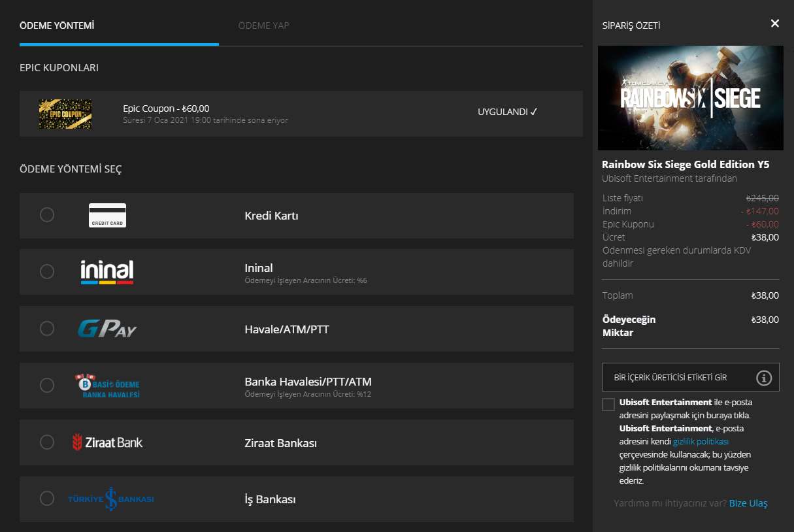This screenshot has height=532, width=794.
Task: Click the Türkiye İş Bankası logo
Action: pos(111,499)
